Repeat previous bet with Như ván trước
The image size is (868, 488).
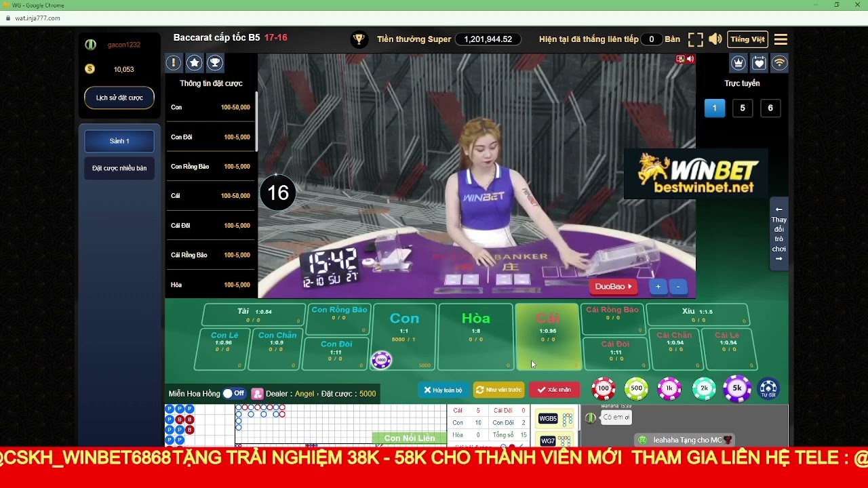[498, 390]
